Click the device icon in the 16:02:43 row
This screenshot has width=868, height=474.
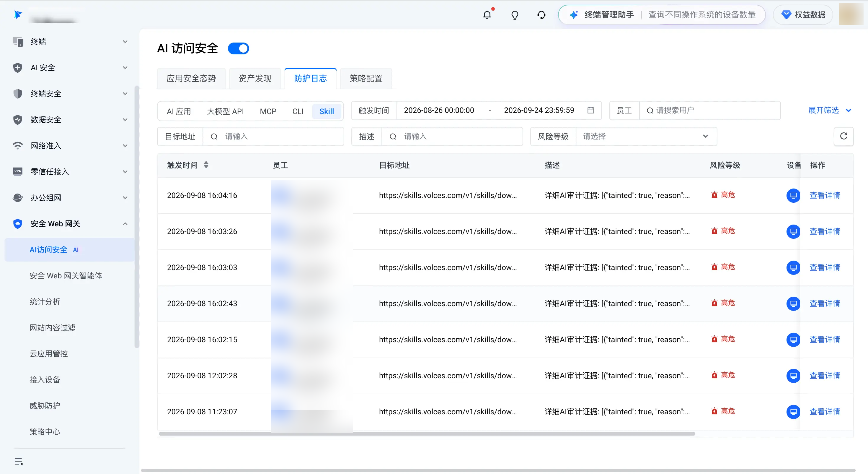793,303
